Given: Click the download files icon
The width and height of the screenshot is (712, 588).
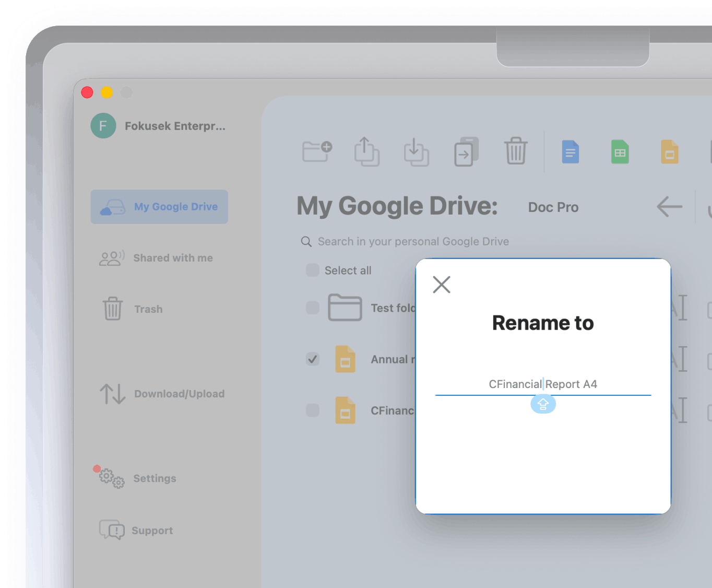Looking at the screenshot, I should [416, 151].
